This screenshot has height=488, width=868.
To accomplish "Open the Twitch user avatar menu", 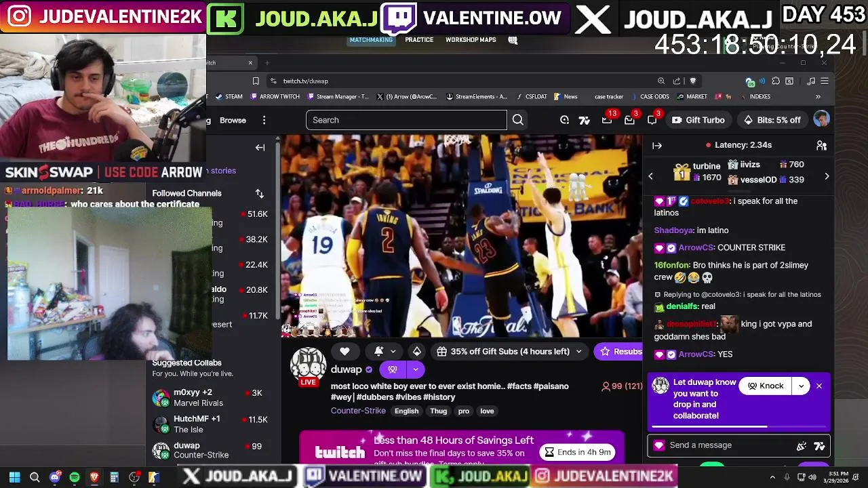I will 821,120.
